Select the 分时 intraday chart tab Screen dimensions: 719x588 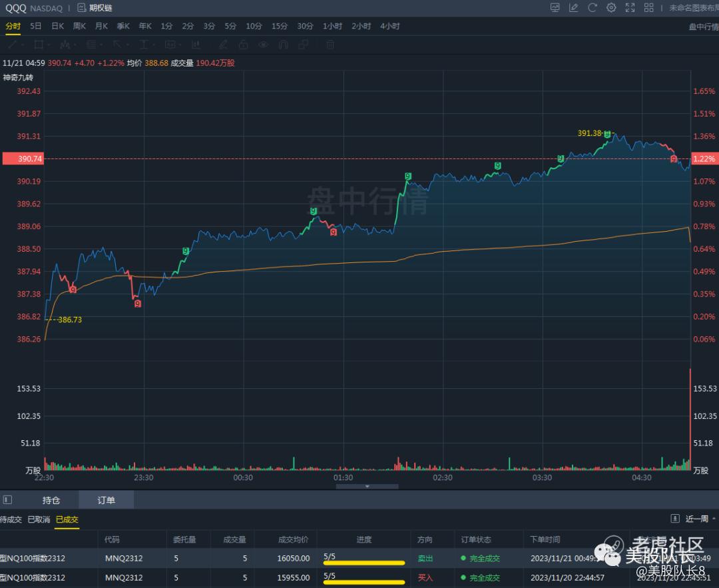click(13, 26)
